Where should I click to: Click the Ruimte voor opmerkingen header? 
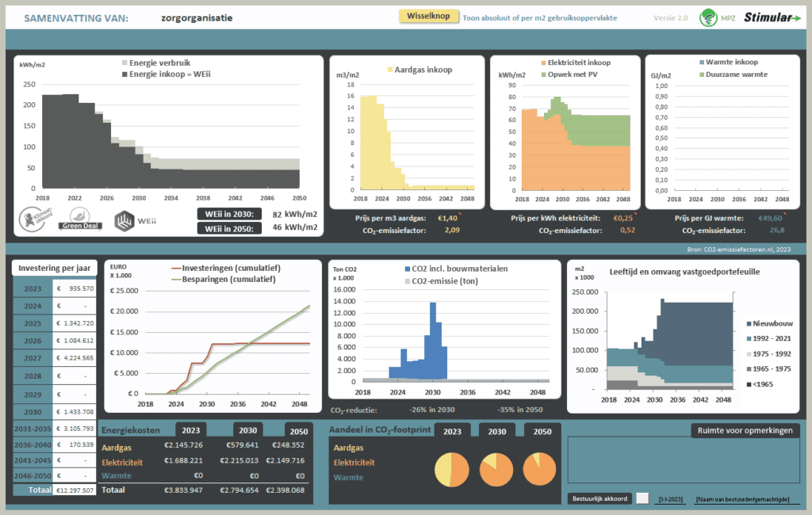click(x=744, y=431)
